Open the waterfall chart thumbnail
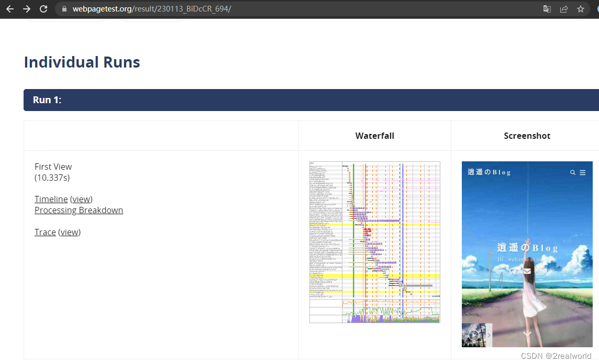This screenshot has width=599, height=364. [375, 242]
